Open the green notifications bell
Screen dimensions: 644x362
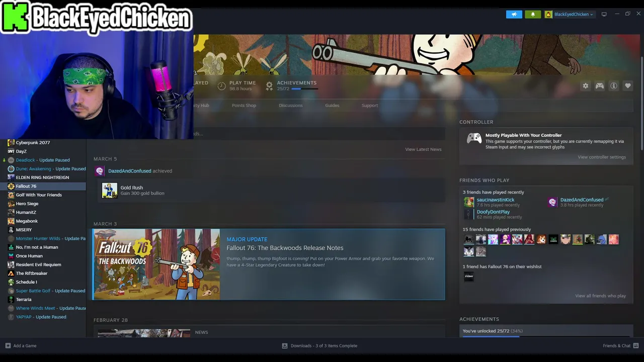coord(533,14)
